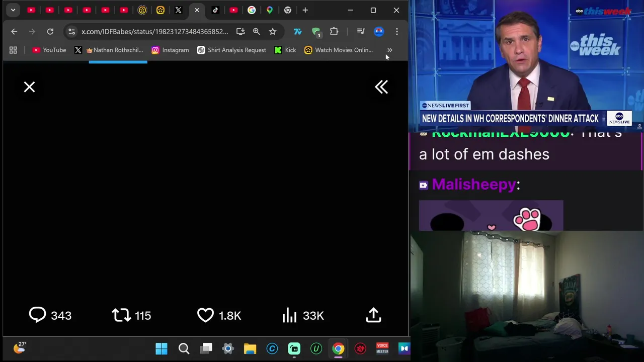This screenshot has width=644, height=362.
Task: View site information icon in address bar
Action: click(x=71, y=32)
